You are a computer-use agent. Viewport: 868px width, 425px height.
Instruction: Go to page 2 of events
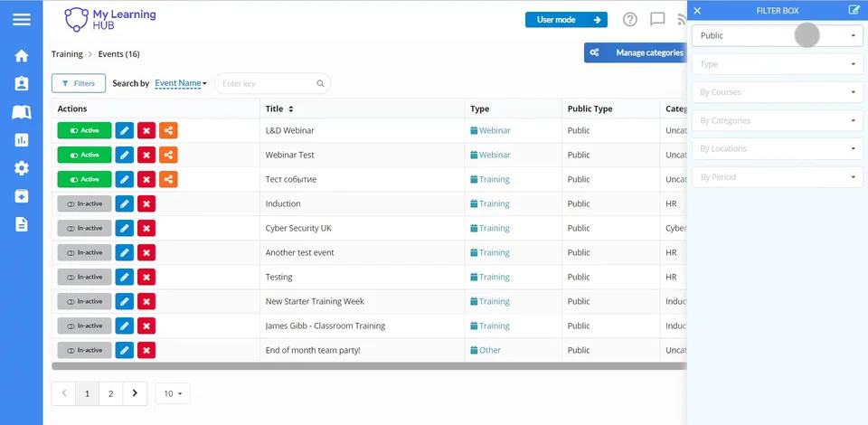pos(110,393)
